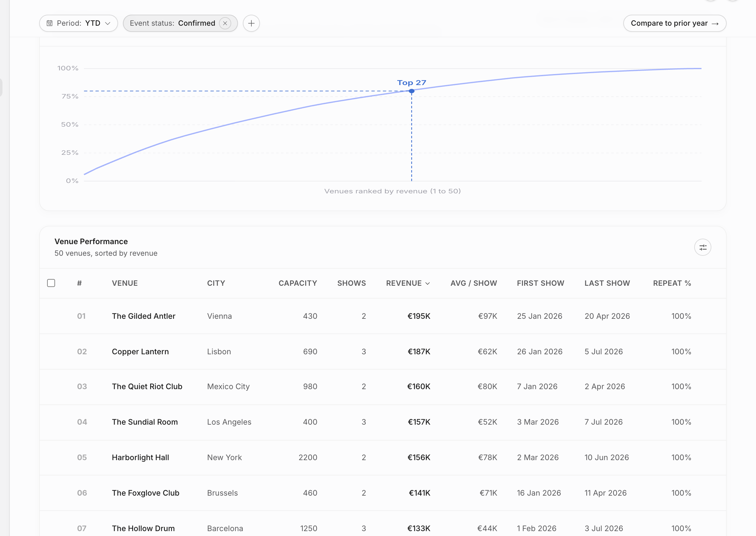Click Compare to prior year button
This screenshot has width=756, height=536.
click(675, 23)
